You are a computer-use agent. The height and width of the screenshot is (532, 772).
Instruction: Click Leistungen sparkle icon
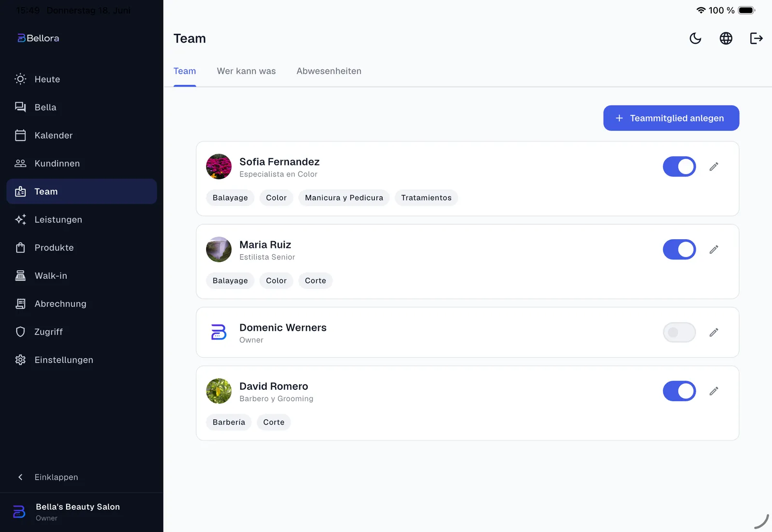tap(20, 219)
